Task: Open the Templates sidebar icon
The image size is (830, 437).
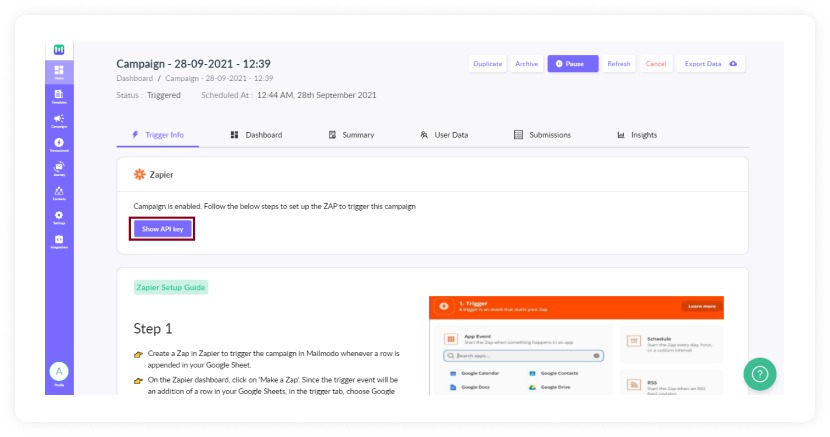Action: tap(59, 96)
